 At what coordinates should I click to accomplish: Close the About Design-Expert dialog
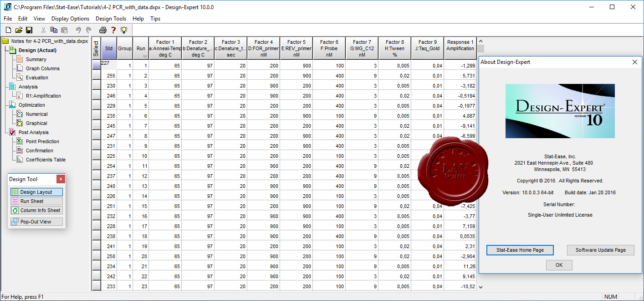pos(635,62)
